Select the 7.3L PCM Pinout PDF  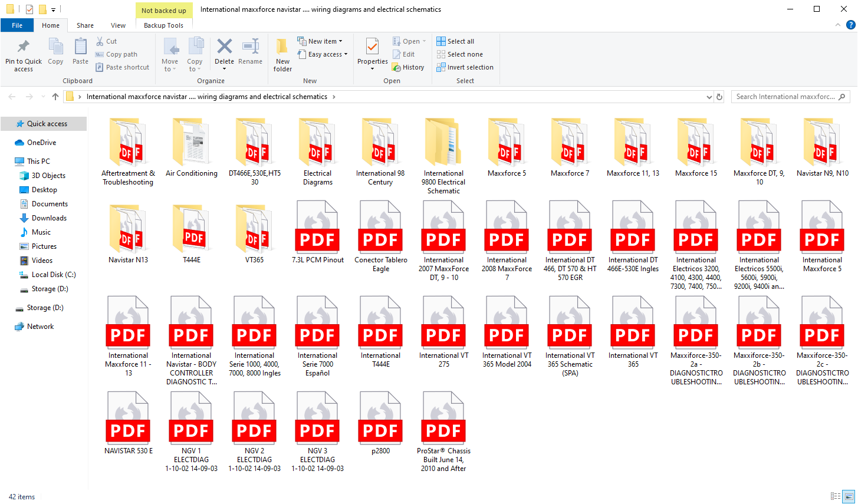tap(318, 232)
